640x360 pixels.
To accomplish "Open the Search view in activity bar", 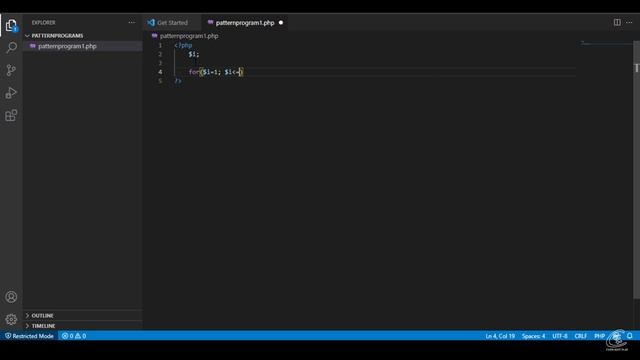I will (x=11, y=48).
